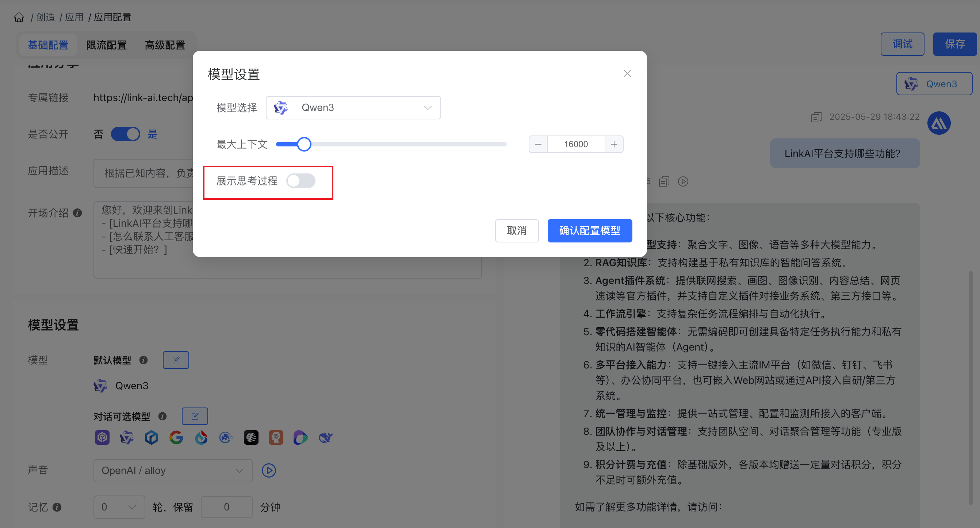The image size is (980, 528).
Task: Click the Qwen3 icon under 默认模型
Action: (x=100, y=386)
